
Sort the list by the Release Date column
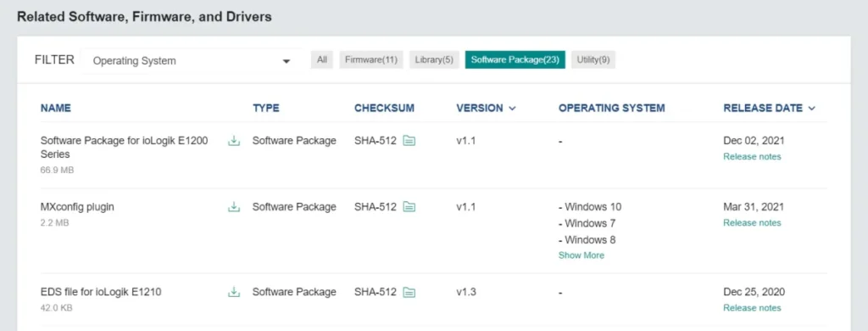point(770,108)
